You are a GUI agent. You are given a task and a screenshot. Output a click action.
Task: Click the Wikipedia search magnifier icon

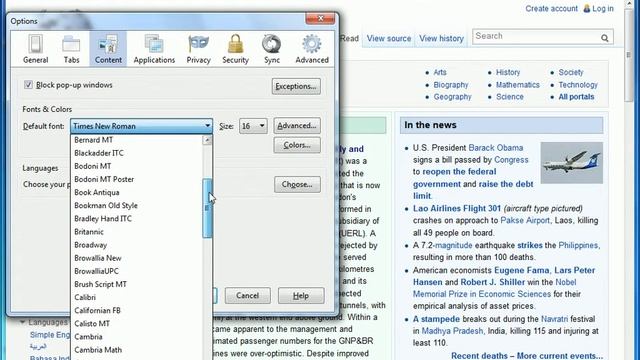coord(604,38)
